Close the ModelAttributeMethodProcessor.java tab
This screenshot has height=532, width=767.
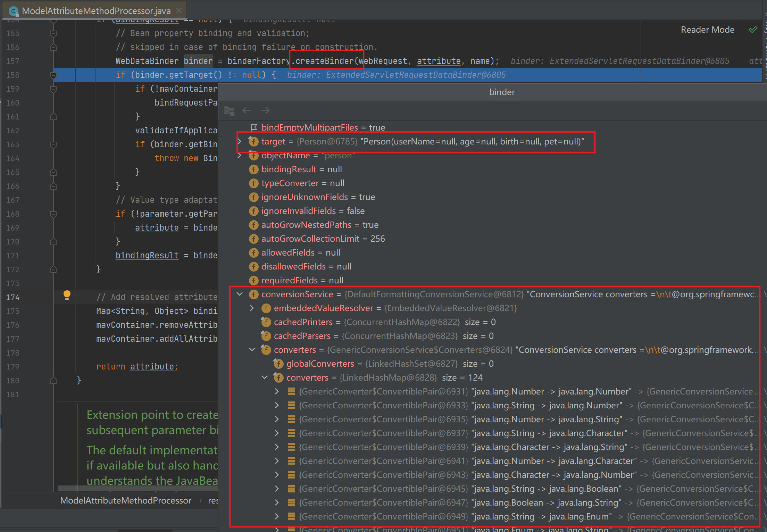(x=179, y=11)
